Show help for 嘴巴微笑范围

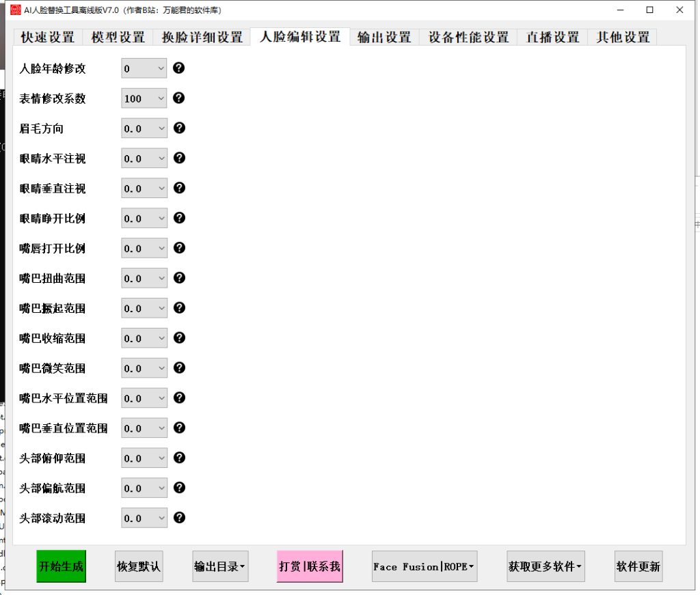pos(179,368)
